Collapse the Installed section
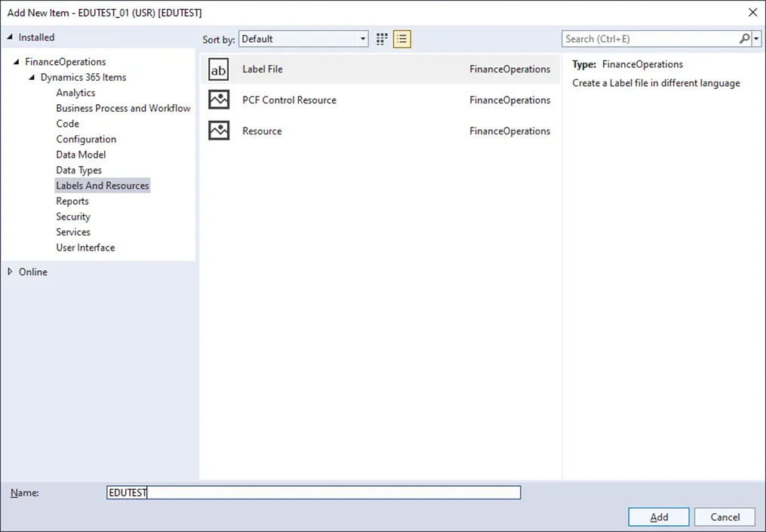The width and height of the screenshot is (766, 532). coord(10,37)
